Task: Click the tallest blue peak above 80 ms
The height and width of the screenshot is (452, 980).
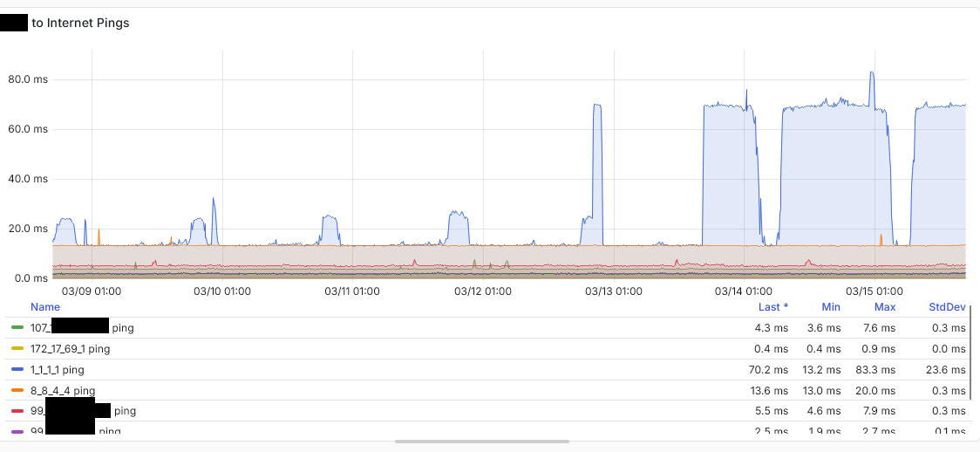Action: tap(871, 72)
